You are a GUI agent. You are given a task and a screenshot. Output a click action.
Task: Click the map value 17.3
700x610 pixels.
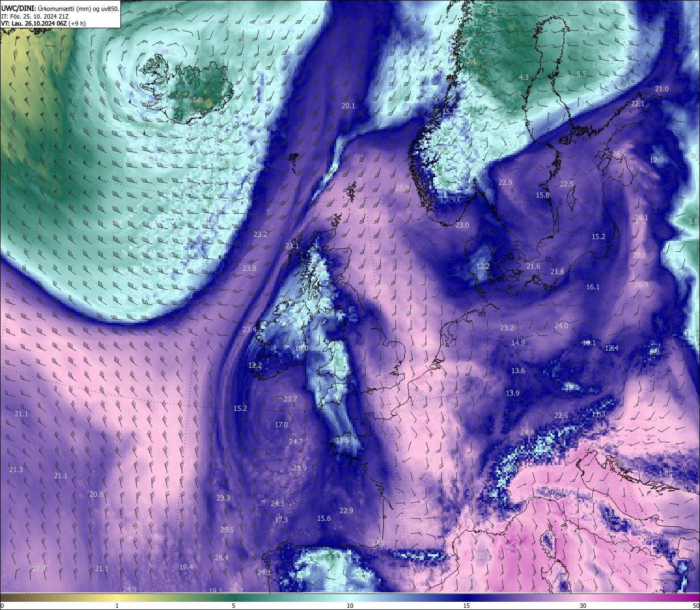click(281, 520)
